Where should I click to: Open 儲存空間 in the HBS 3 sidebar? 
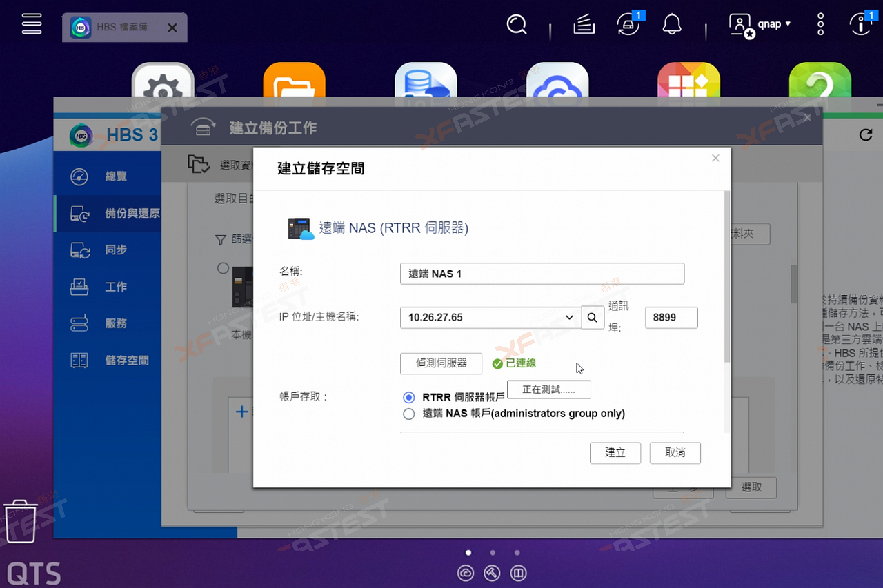[107, 361]
